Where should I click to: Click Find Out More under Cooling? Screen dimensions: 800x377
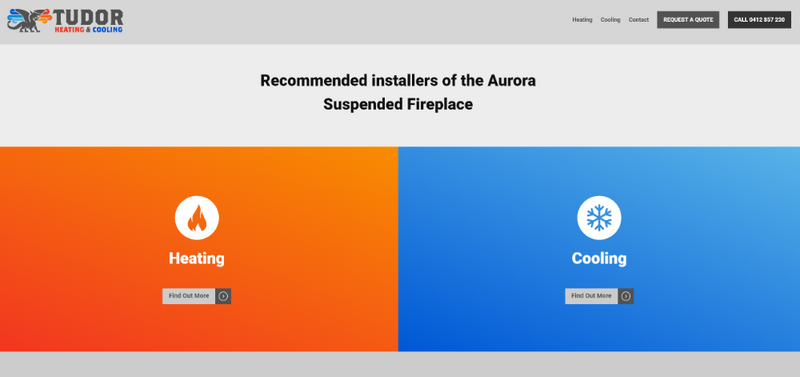click(591, 296)
